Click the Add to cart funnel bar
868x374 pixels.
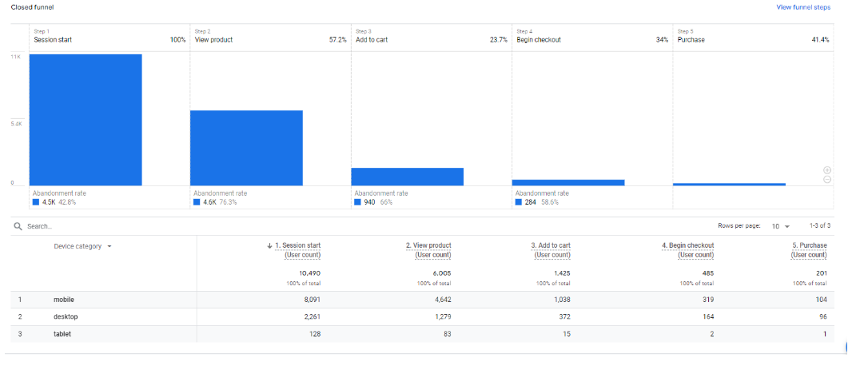(x=408, y=177)
